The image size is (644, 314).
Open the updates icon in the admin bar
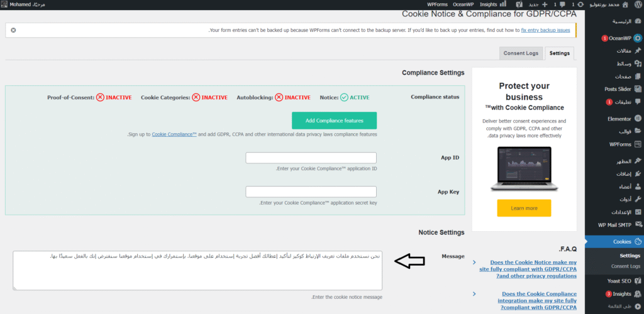(580, 4)
